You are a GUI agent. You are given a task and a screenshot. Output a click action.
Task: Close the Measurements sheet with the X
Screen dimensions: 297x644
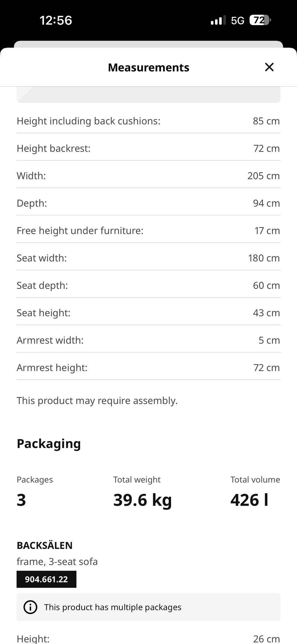[269, 67]
